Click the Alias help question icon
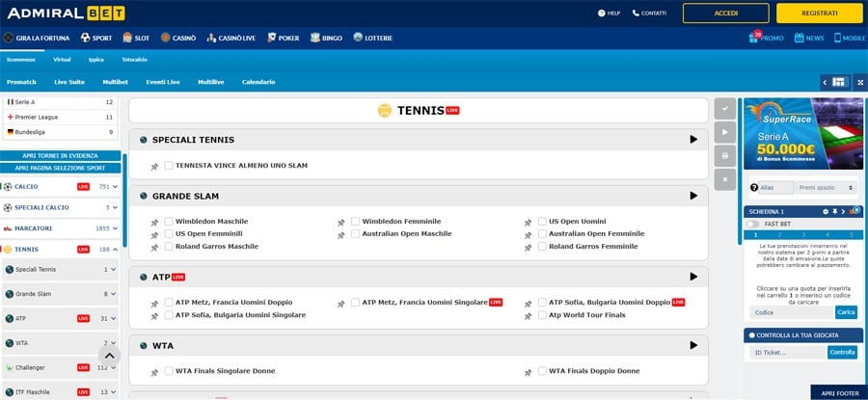This screenshot has width=868, height=400. pyautogui.click(x=753, y=188)
